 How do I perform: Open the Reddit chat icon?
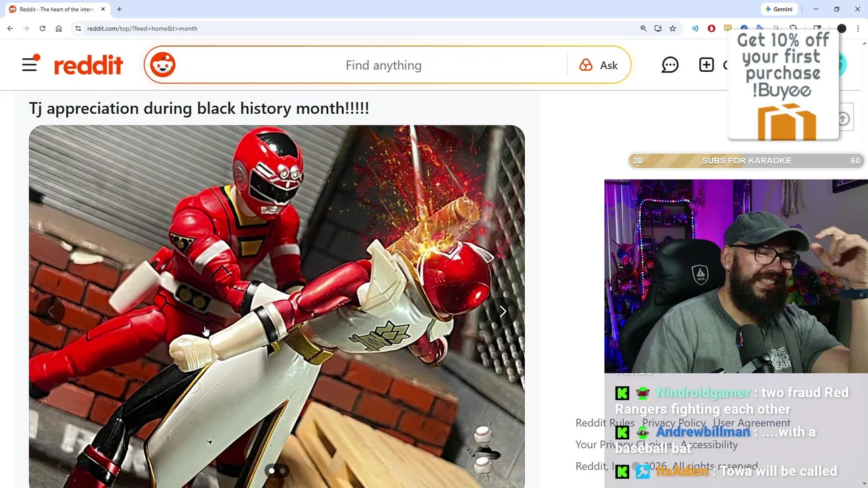click(x=670, y=65)
